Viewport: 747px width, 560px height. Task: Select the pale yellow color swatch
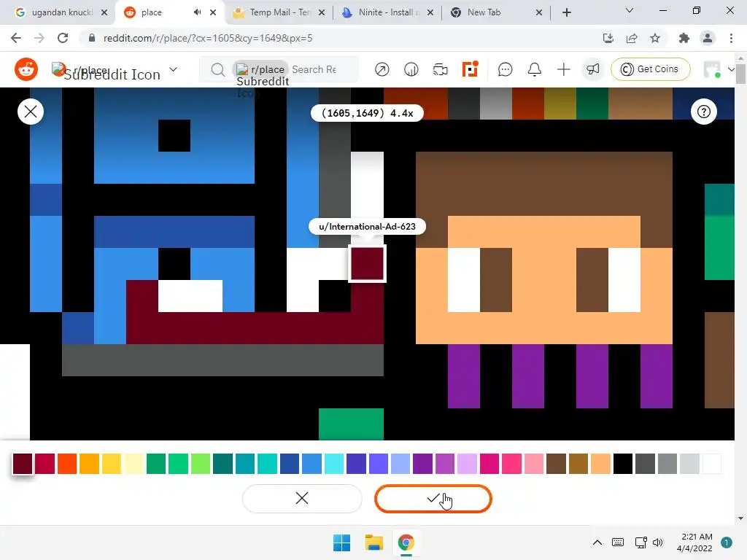pyautogui.click(x=134, y=464)
